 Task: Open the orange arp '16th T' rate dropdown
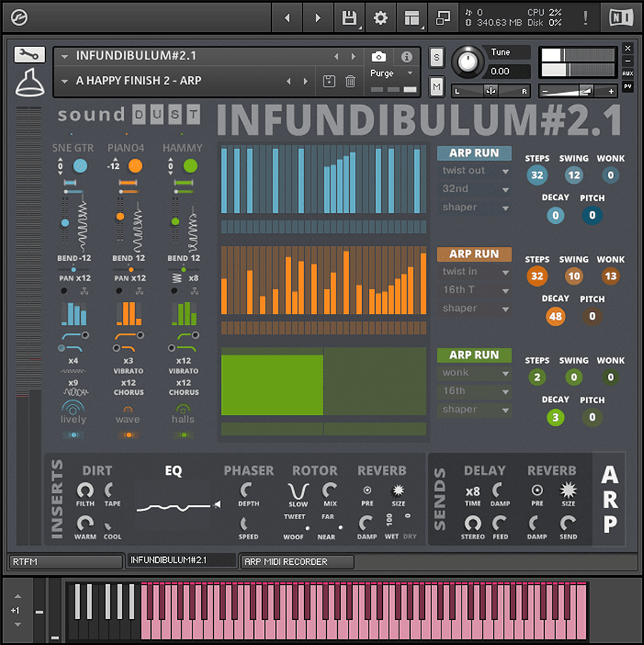coord(474,290)
